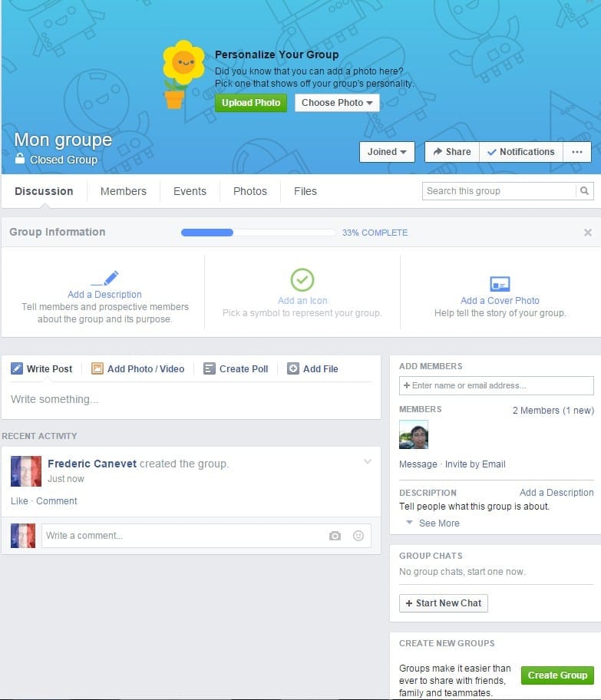Click the 33% complete progress bar
This screenshot has width=601, height=700.
coord(258,233)
